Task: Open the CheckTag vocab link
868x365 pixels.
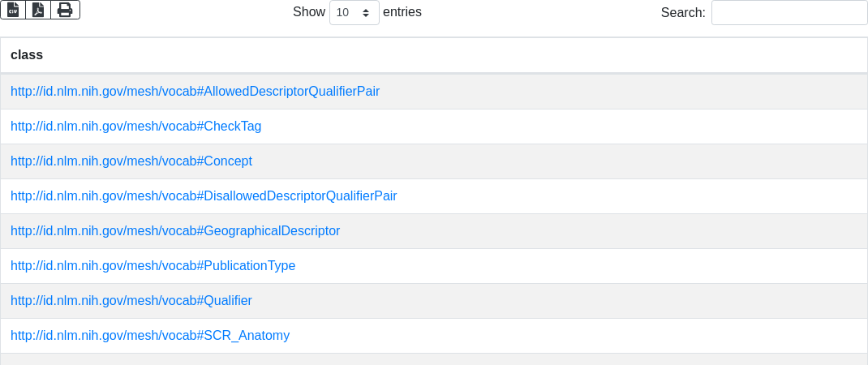Action: (x=135, y=127)
